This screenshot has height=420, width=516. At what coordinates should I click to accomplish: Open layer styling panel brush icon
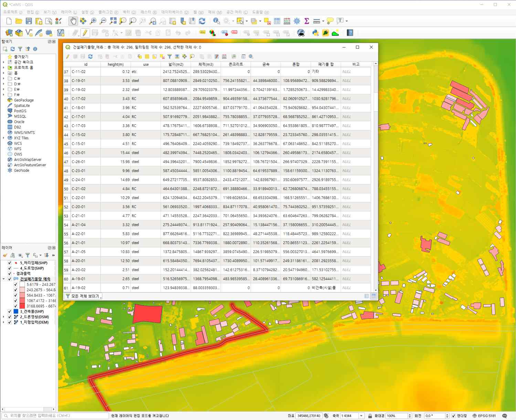tap(5, 255)
